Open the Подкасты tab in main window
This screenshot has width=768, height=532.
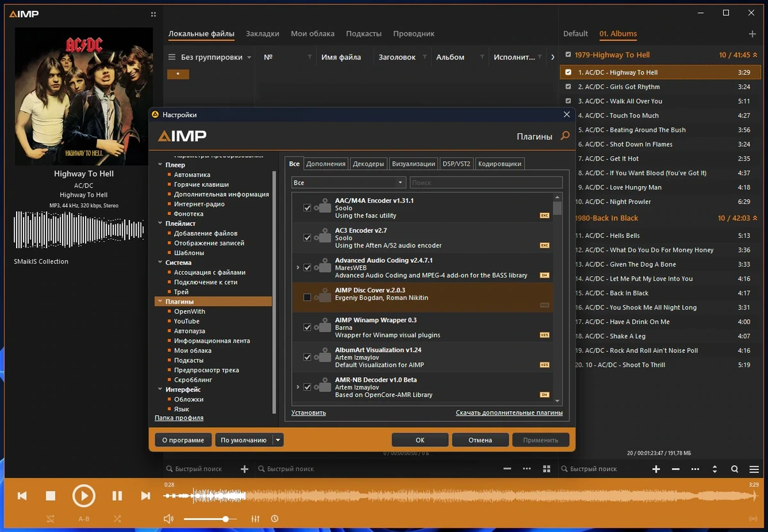click(x=364, y=34)
